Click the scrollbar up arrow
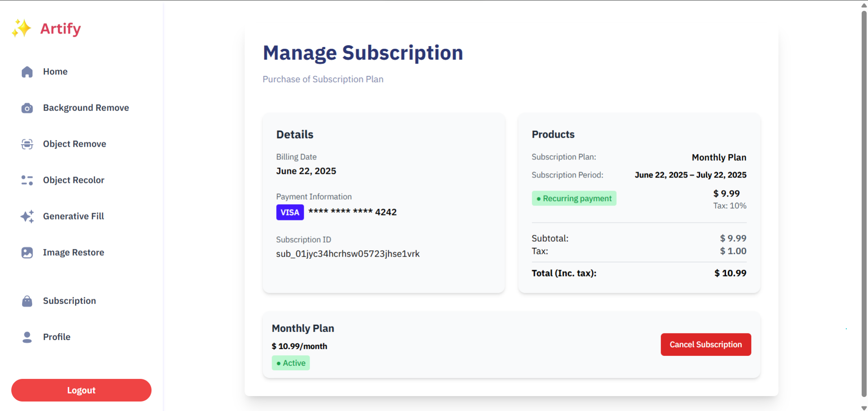This screenshot has width=868, height=411. [864, 5]
